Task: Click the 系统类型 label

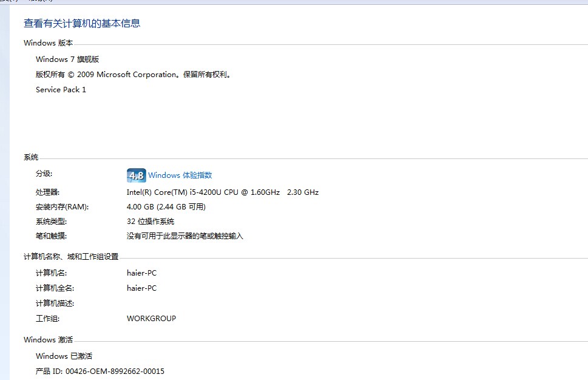Action: tap(51, 222)
